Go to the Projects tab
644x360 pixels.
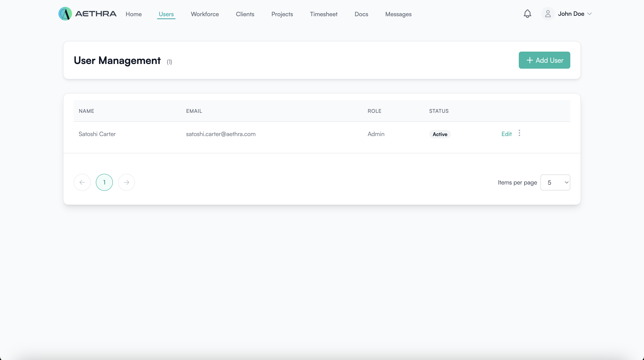tap(282, 14)
